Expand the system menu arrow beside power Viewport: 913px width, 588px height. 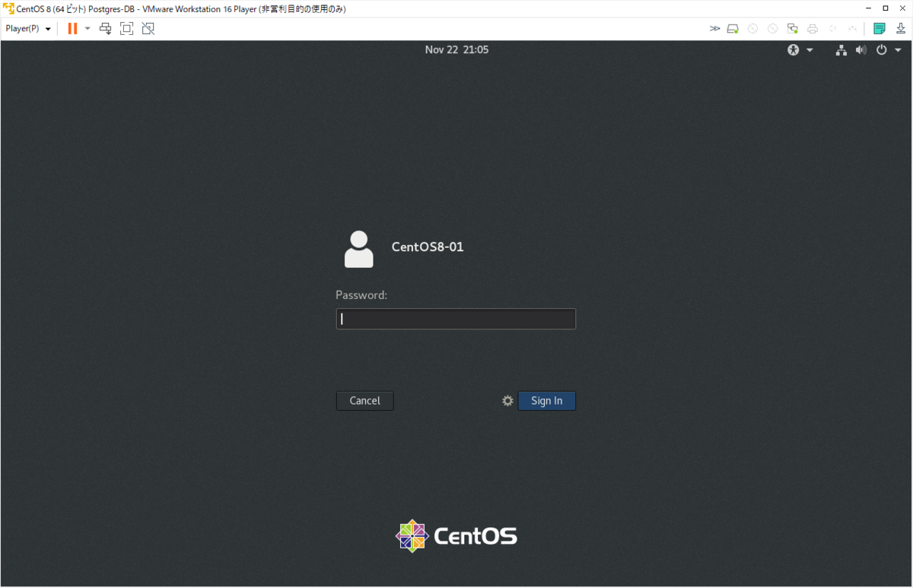(x=898, y=50)
